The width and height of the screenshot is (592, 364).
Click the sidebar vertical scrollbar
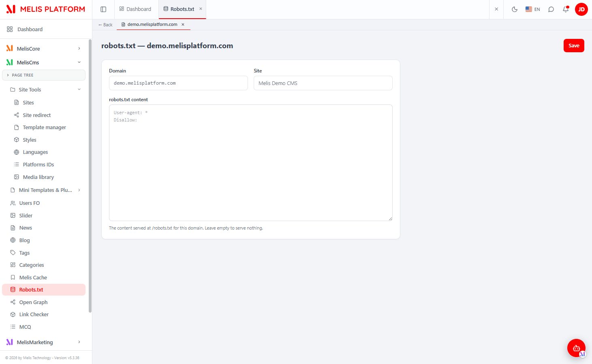tap(90, 176)
